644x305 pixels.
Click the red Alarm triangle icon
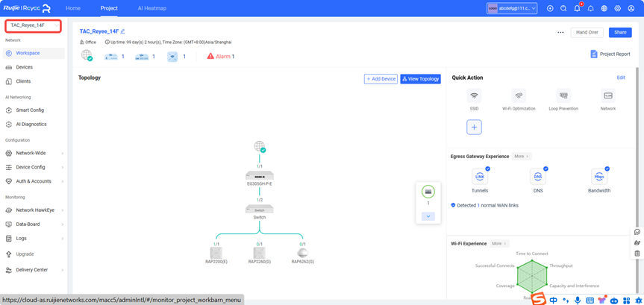pos(210,56)
